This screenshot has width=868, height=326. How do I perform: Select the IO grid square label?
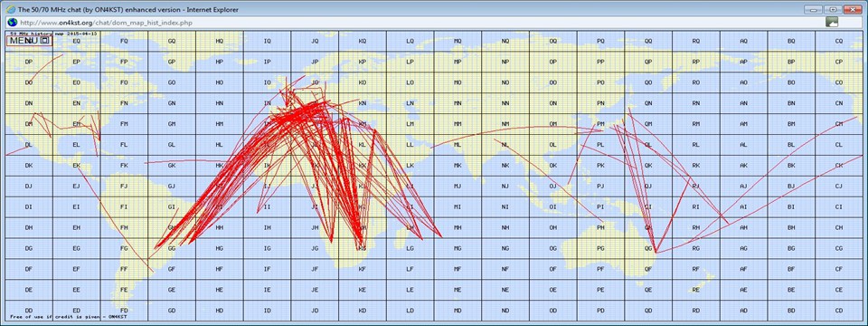[x=268, y=82]
